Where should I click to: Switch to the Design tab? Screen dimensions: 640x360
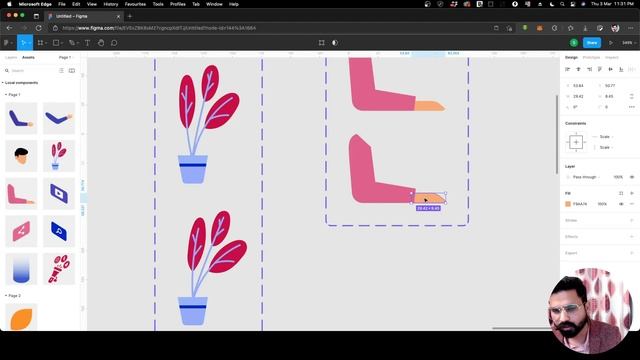[571, 58]
